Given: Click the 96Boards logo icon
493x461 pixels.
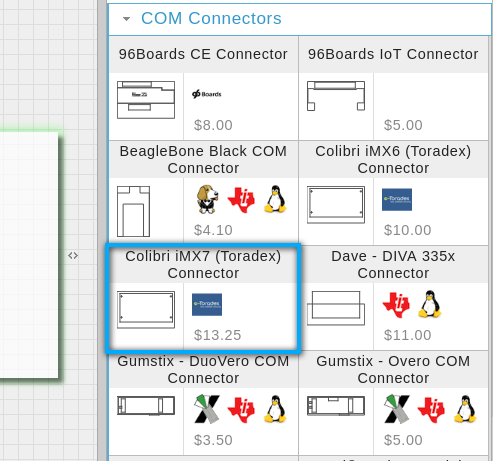Looking at the screenshot, I should pyautogui.click(x=207, y=94).
